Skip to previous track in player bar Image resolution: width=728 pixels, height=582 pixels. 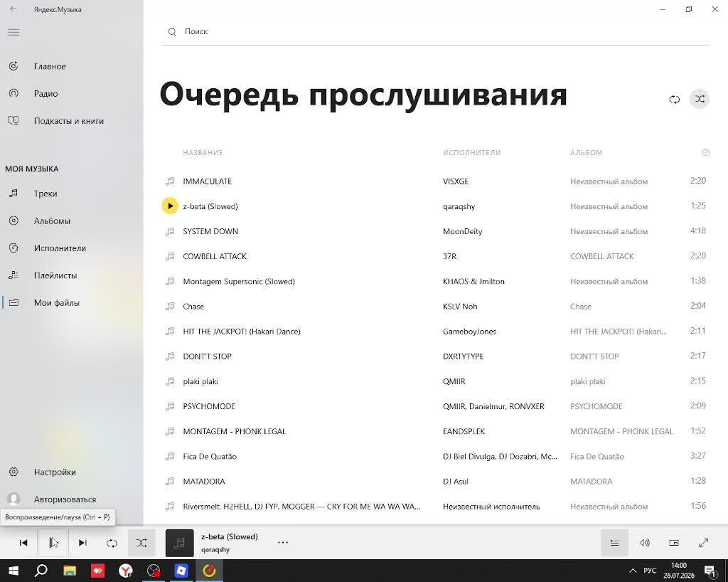[23, 543]
